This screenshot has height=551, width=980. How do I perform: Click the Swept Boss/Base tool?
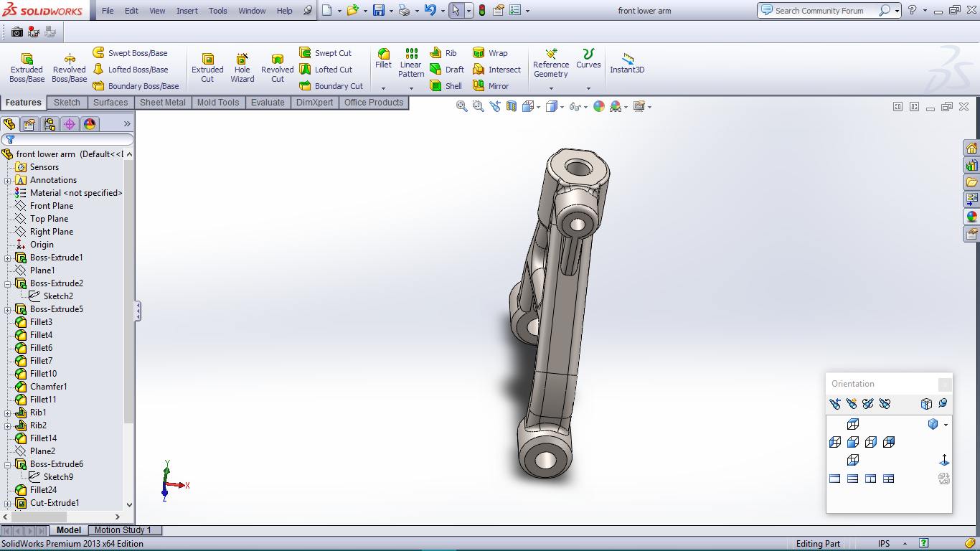click(x=130, y=53)
